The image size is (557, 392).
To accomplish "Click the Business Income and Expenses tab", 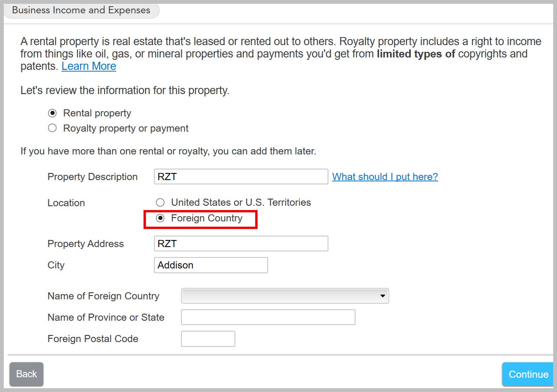I will point(81,10).
